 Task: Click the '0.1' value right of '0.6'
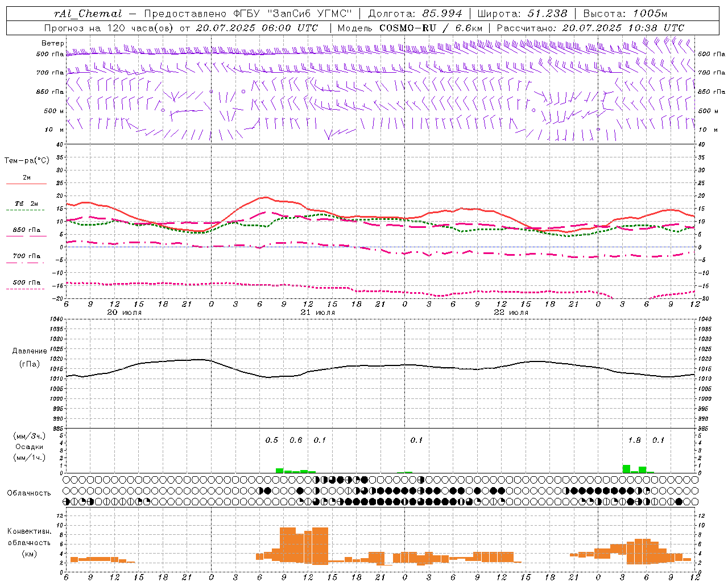click(x=320, y=440)
